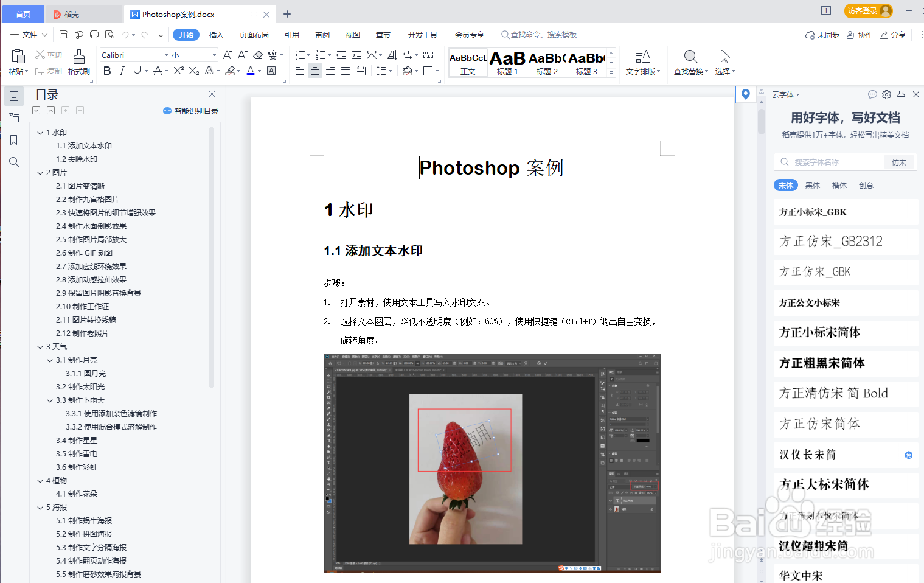Screen dimensions: 924x583
Task: Apply subscript X₂ formatting
Action: pyautogui.click(x=194, y=71)
